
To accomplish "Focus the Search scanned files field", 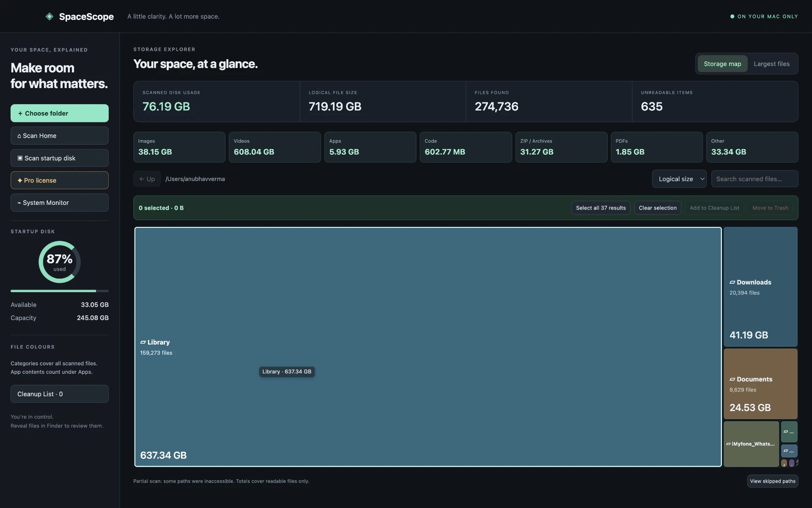I will coord(755,179).
